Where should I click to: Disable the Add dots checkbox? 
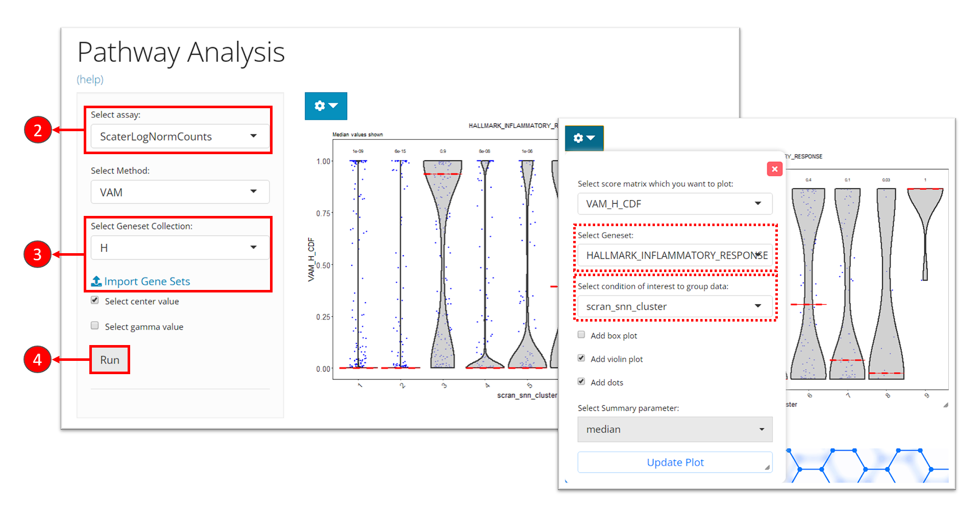point(581,382)
